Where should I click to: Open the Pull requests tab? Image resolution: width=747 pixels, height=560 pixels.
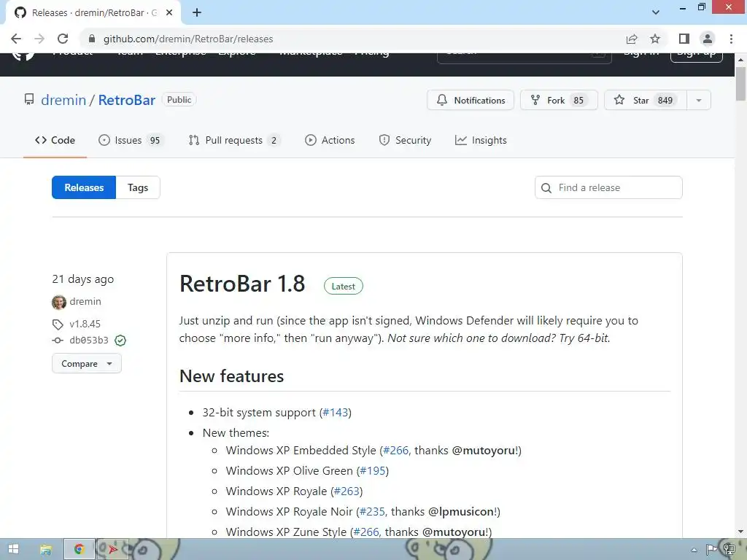233,140
